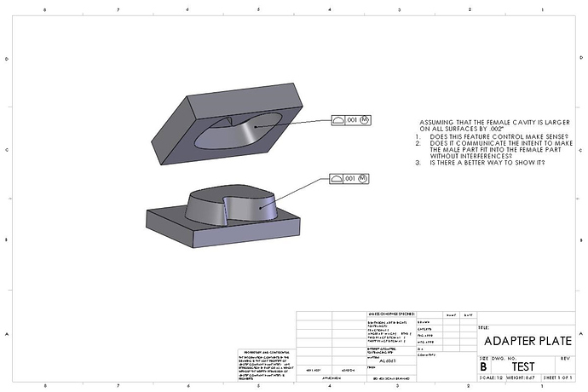This screenshot has height=392, width=588.
Task: Click the circled M modifier on the female cavity callout
Action: [x=365, y=120]
